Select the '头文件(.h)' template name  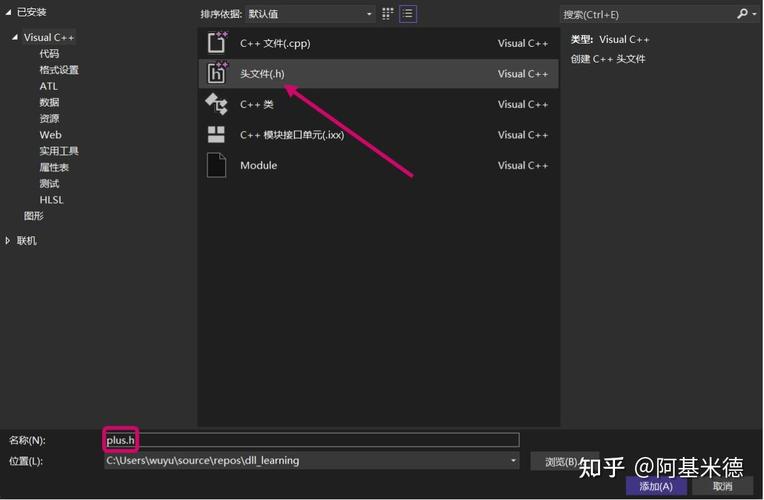262,74
